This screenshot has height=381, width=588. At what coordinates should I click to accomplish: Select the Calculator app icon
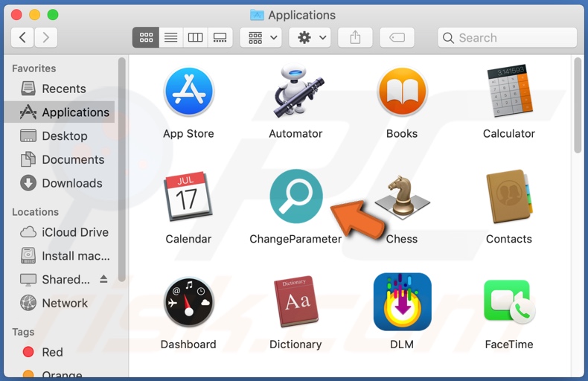point(509,91)
